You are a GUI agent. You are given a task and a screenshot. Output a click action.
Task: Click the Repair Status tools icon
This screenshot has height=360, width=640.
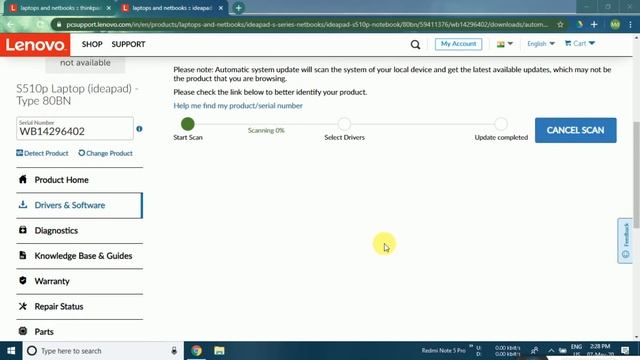(23, 306)
